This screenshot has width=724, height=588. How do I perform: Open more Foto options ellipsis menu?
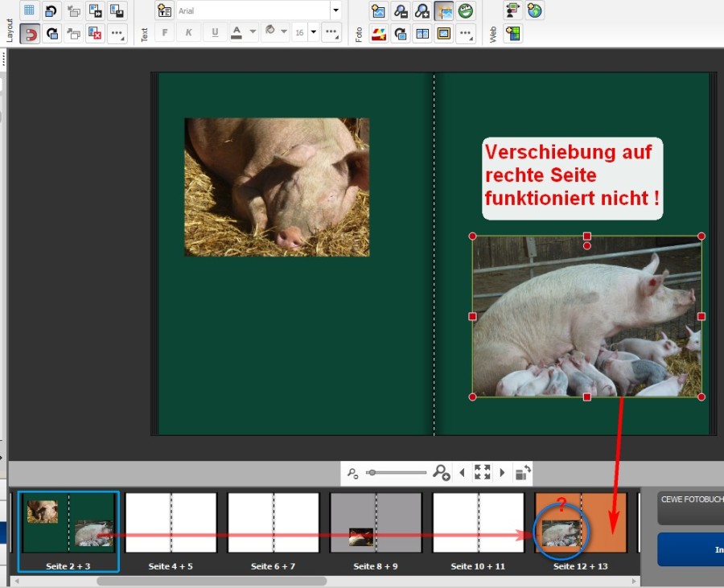tap(466, 33)
